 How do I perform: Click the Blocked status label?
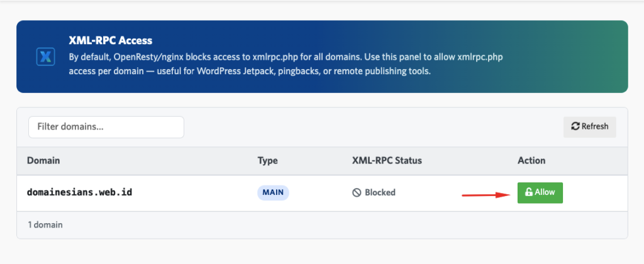[x=374, y=192]
